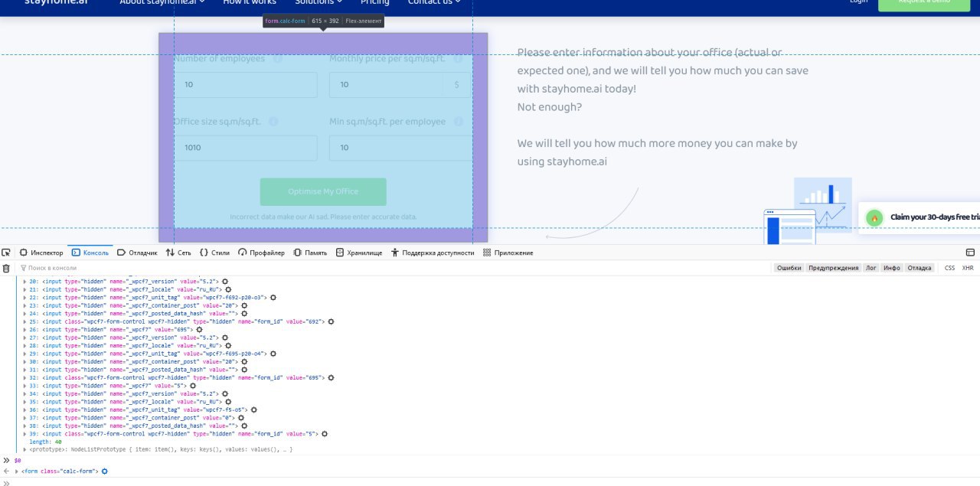
Task: Expand the NodeListPrototype prototype entry
Action: pos(24,450)
